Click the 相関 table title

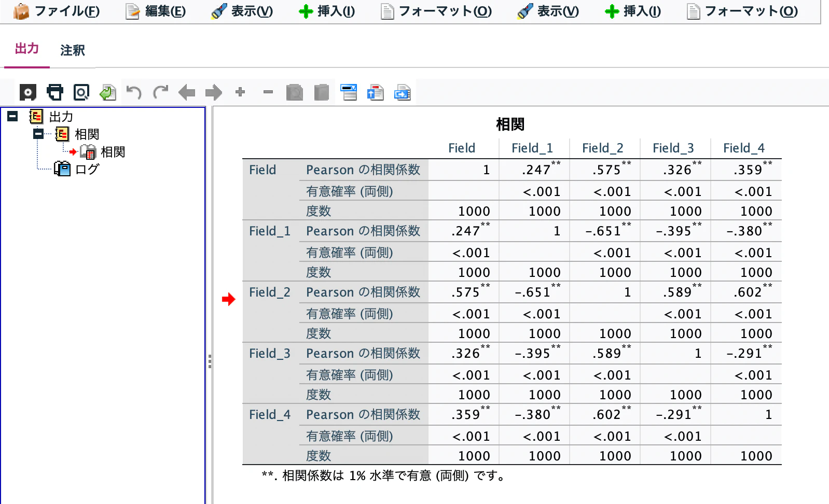click(x=510, y=124)
